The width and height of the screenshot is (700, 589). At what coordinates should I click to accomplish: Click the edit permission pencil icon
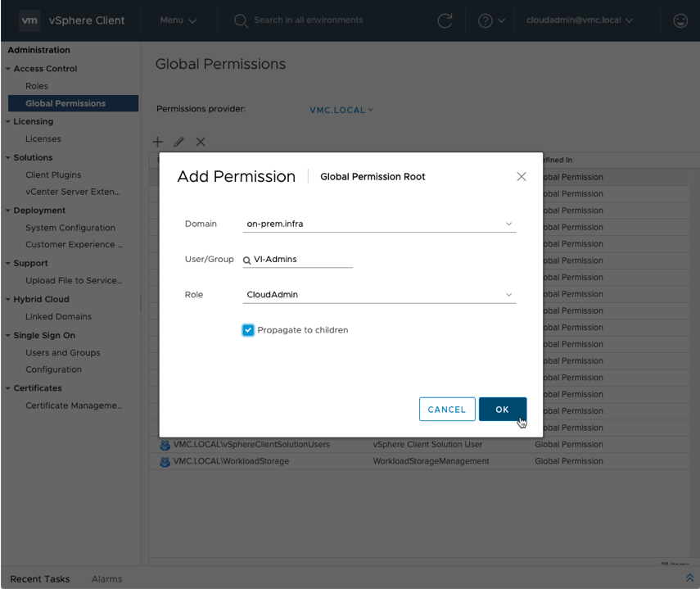(x=179, y=142)
